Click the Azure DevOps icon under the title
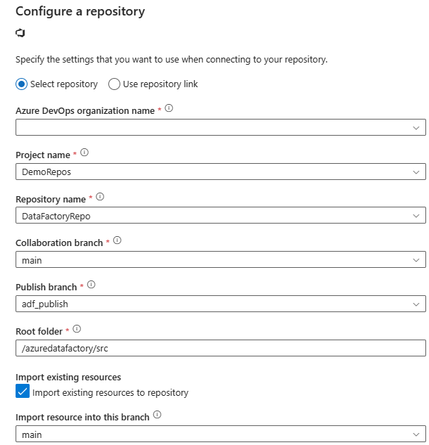Screen dimensions: 429x445 pos(20,33)
